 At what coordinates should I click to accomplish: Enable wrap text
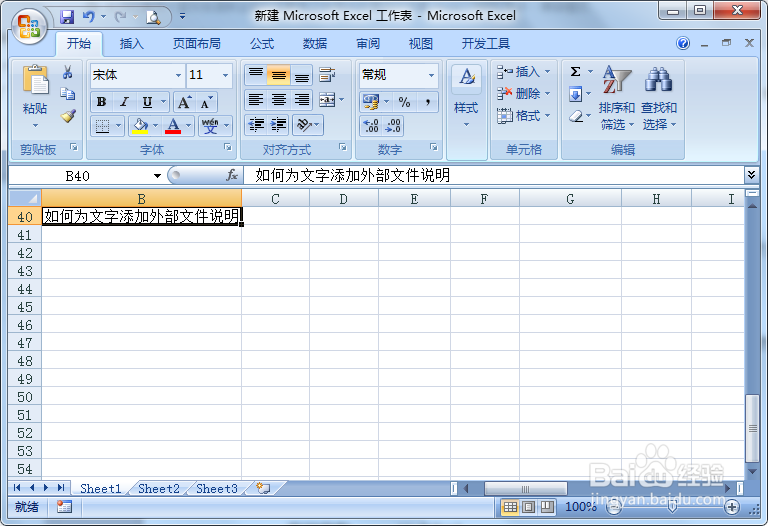[x=327, y=75]
